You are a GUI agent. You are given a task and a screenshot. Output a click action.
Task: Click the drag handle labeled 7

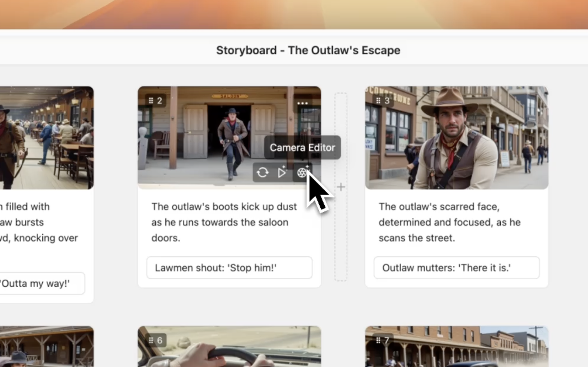coord(383,340)
